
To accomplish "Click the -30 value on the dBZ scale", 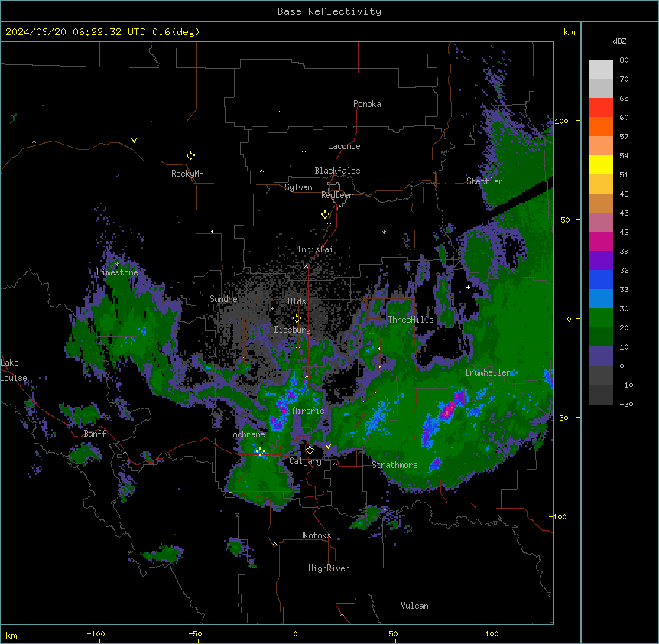I will point(626,404).
